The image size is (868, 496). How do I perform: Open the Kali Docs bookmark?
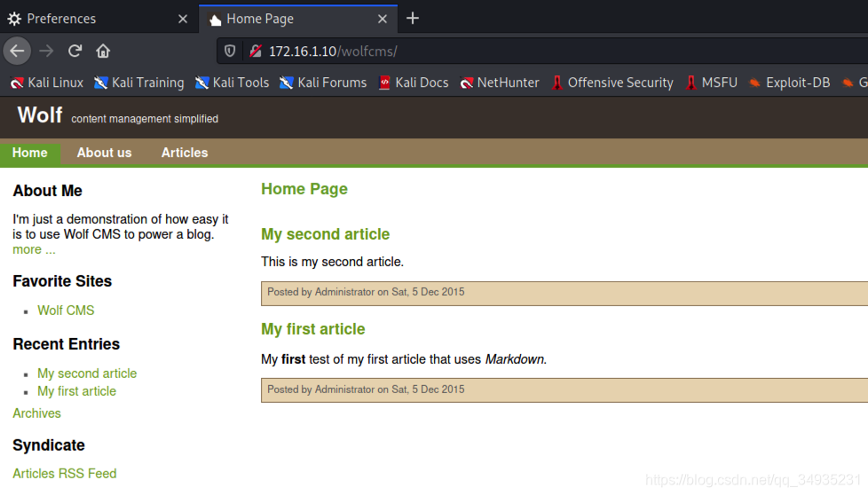pyautogui.click(x=414, y=83)
